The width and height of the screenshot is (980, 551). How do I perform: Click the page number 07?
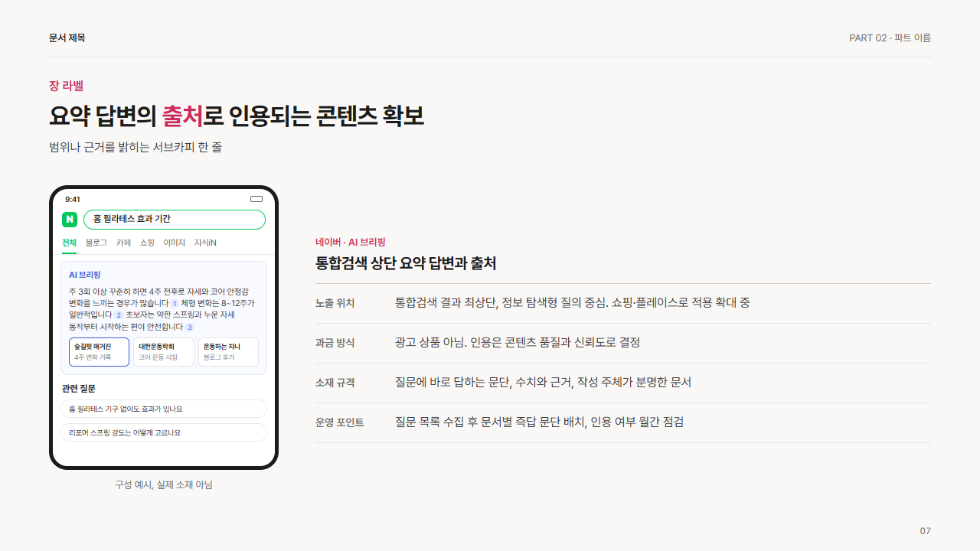(x=925, y=531)
